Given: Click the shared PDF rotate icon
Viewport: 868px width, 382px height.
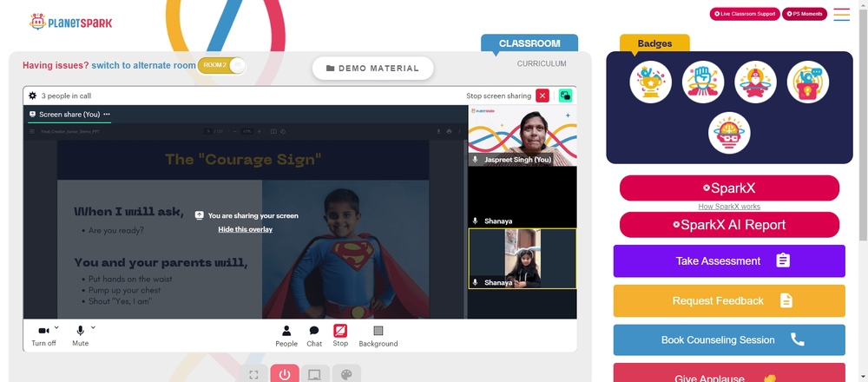Looking at the screenshot, I should pyautogui.click(x=283, y=131).
